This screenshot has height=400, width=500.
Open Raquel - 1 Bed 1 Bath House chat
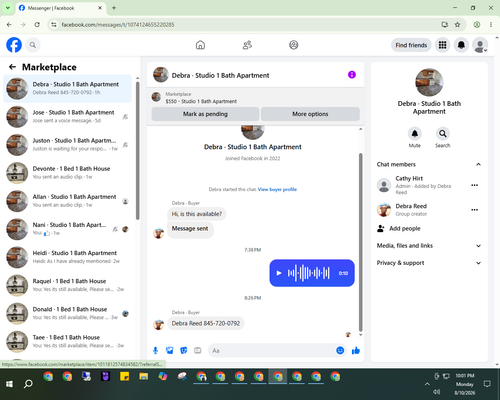click(x=67, y=285)
